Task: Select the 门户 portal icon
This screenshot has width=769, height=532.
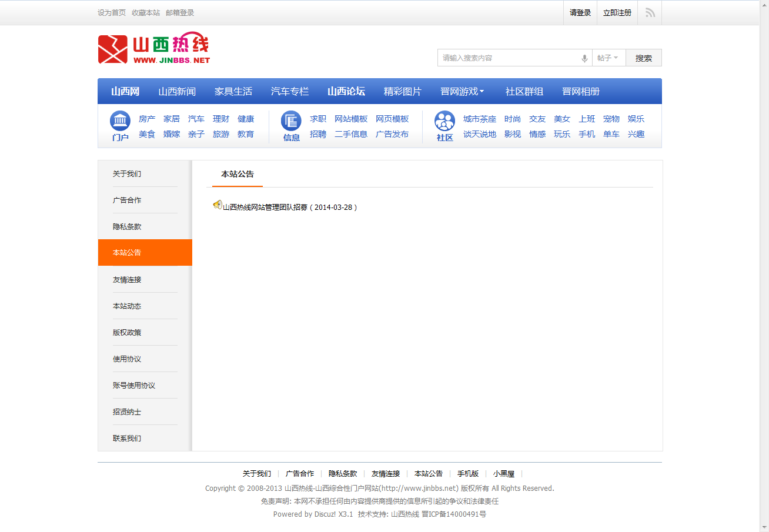Action: pyautogui.click(x=120, y=121)
